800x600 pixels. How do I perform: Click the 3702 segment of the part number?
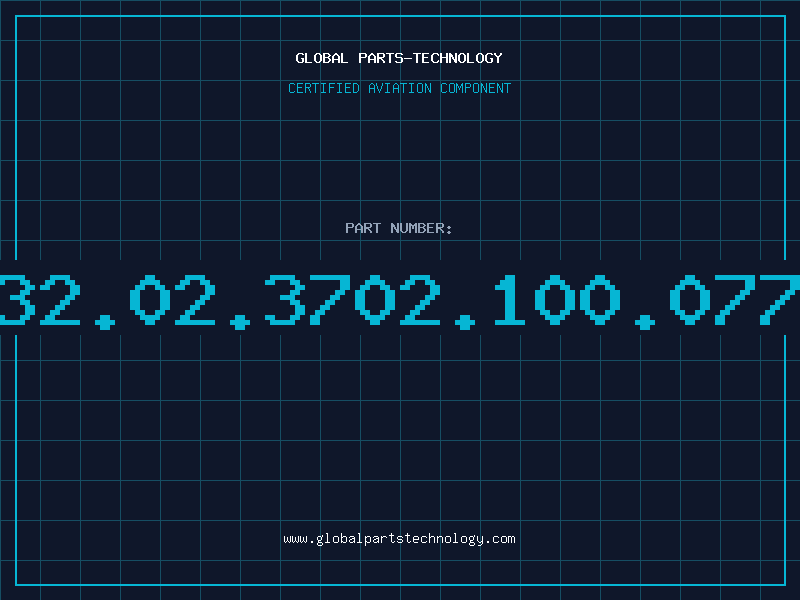pyautogui.click(x=352, y=300)
